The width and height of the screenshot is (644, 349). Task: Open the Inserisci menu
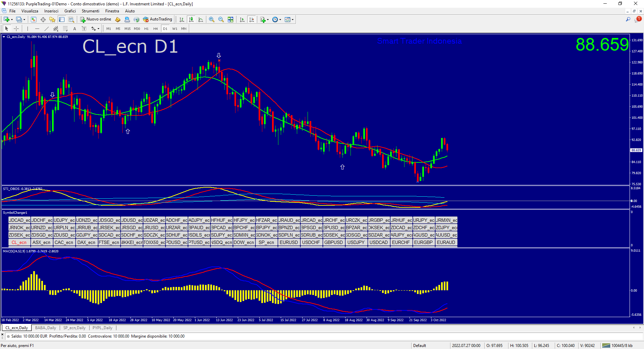tap(51, 11)
